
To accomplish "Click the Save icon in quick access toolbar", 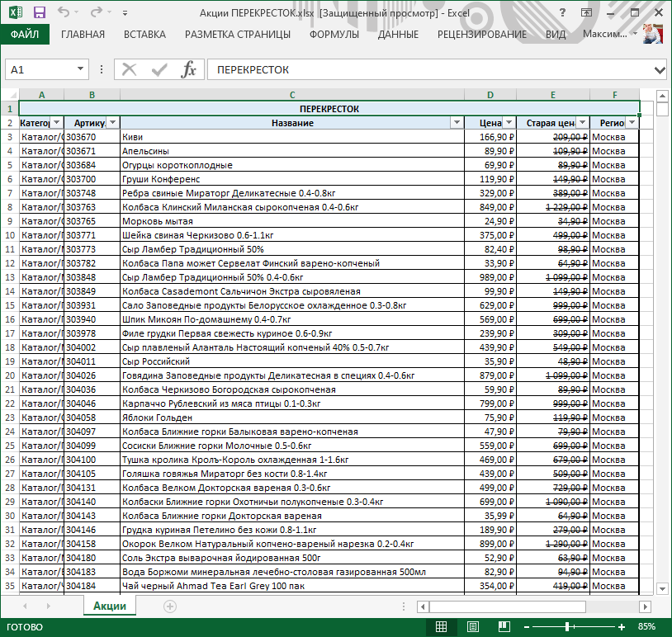I will coord(40,13).
